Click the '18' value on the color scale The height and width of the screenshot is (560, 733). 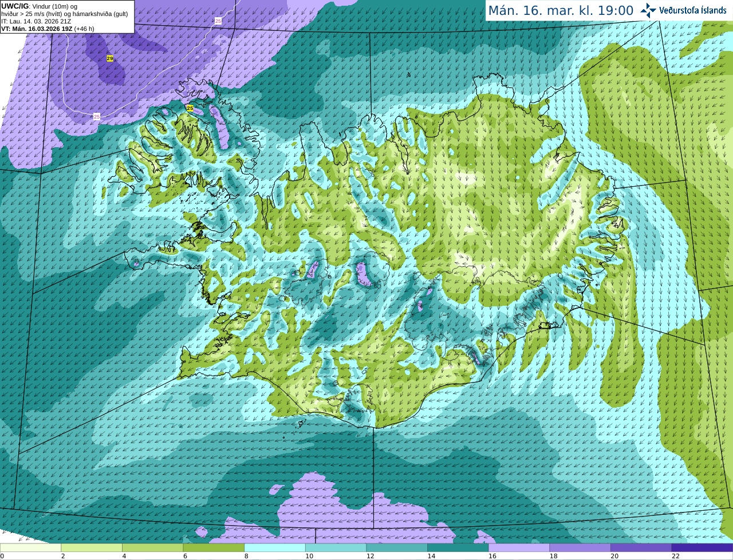(x=553, y=556)
